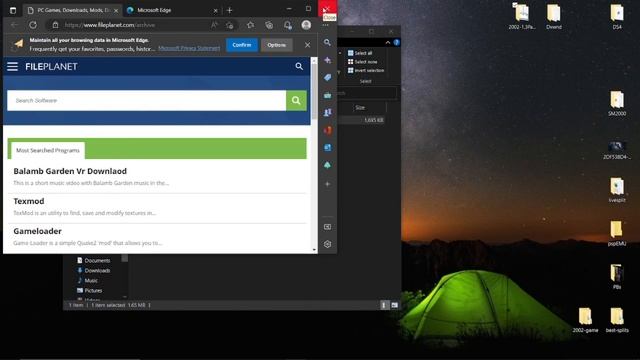640x360 pixels.
Task: Select the 2002-game folder on the desktop
Action: tap(585, 320)
